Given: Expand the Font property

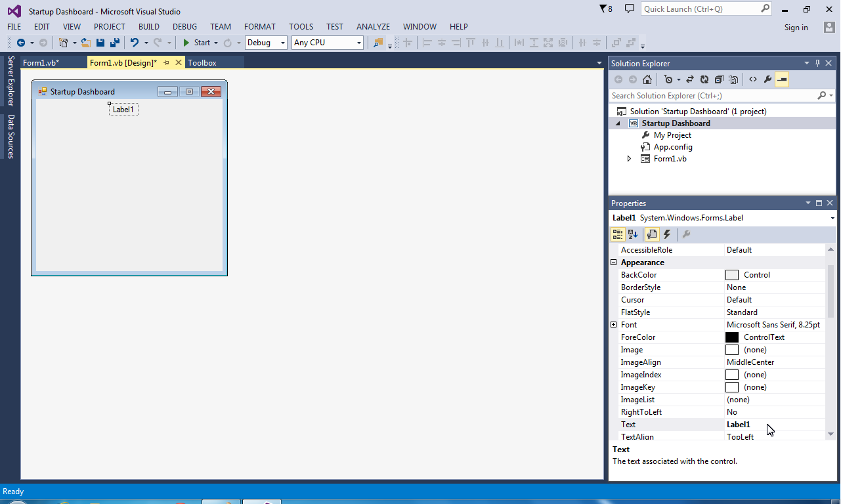Looking at the screenshot, I should pyautogui.click(x=614, y=325).
